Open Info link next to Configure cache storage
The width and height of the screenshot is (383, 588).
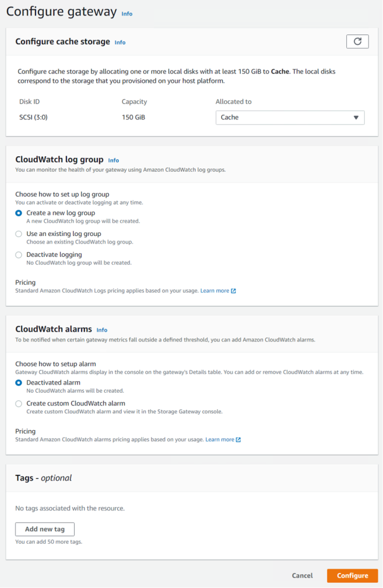(x=119, y=42)
